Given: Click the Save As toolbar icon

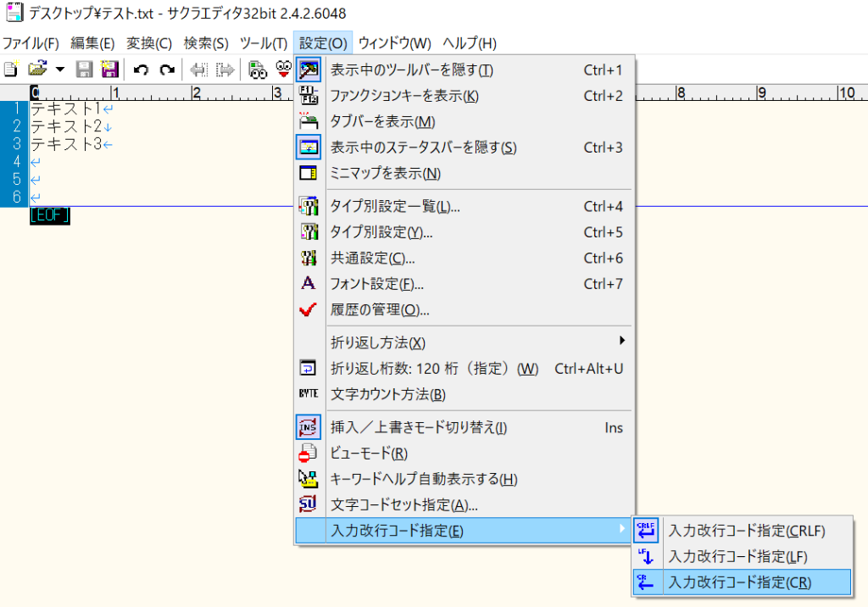Looking at the screenshot, I should point(108,70).
